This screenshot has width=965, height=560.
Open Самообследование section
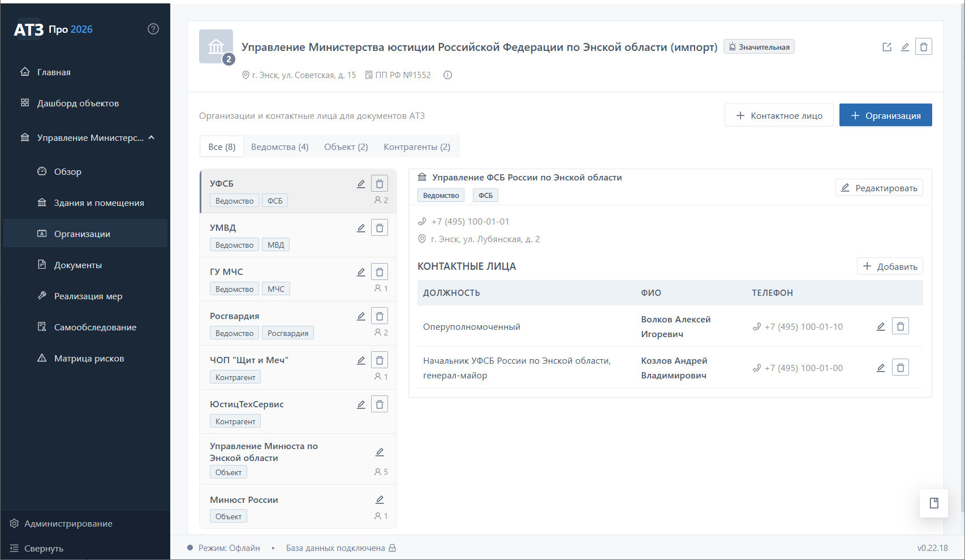(85, 327)
